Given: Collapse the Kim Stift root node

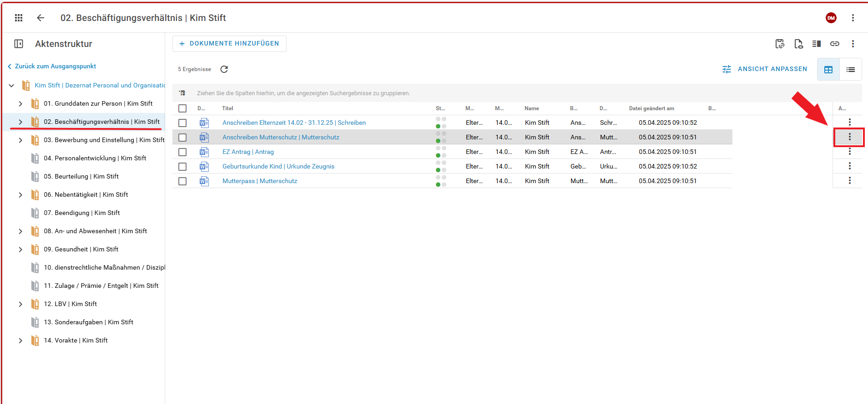Looking at the screenshot, I should click(11, 86).
